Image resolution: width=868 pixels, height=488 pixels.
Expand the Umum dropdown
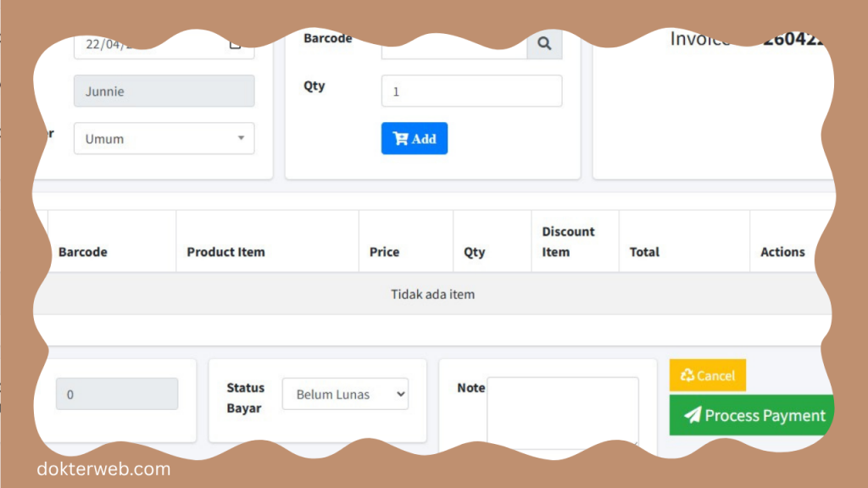coord(164,139)
